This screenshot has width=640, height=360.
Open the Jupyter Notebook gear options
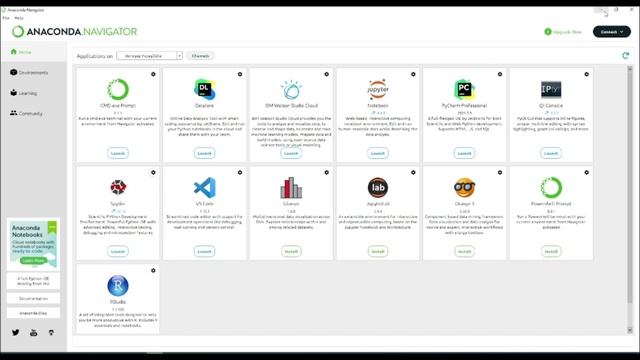413,74
